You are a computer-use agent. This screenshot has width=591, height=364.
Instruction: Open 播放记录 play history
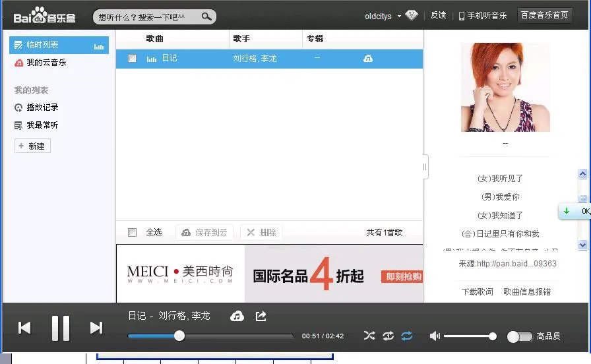pos(36,107)
